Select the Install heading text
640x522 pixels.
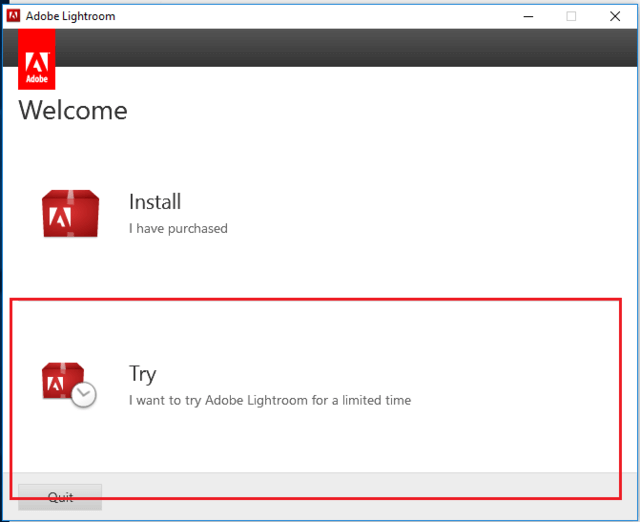point(154,202)
